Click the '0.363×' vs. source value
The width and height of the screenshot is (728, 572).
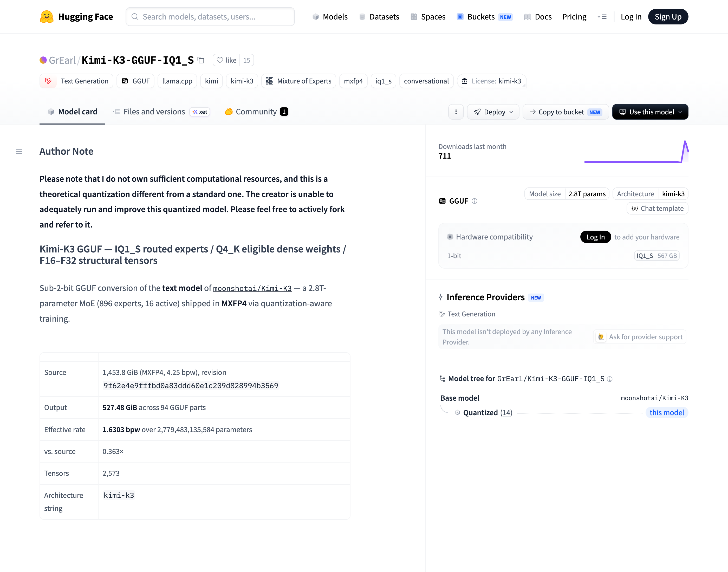coord(113,451)
